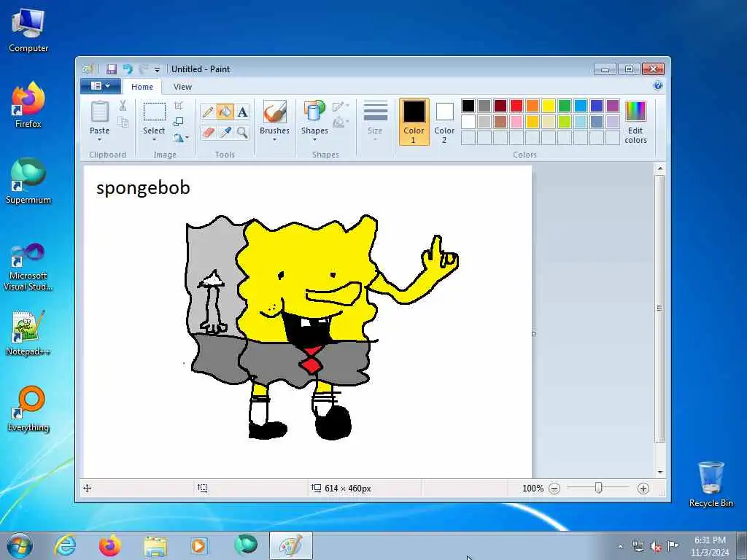This screenshot has height=560, width=747.
Task: Click the vertical scrollbar up arrow
Action: (659, 168)
